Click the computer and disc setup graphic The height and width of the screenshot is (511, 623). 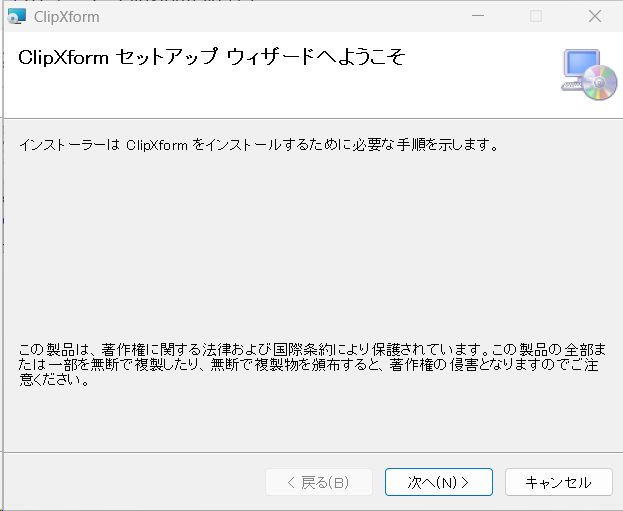pos(589,75)
